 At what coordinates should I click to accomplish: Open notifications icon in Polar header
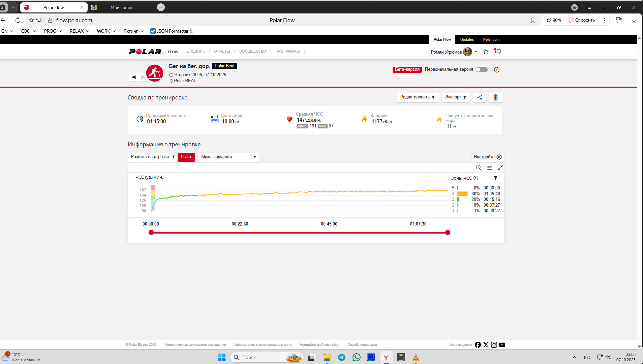tap(497, 51)
